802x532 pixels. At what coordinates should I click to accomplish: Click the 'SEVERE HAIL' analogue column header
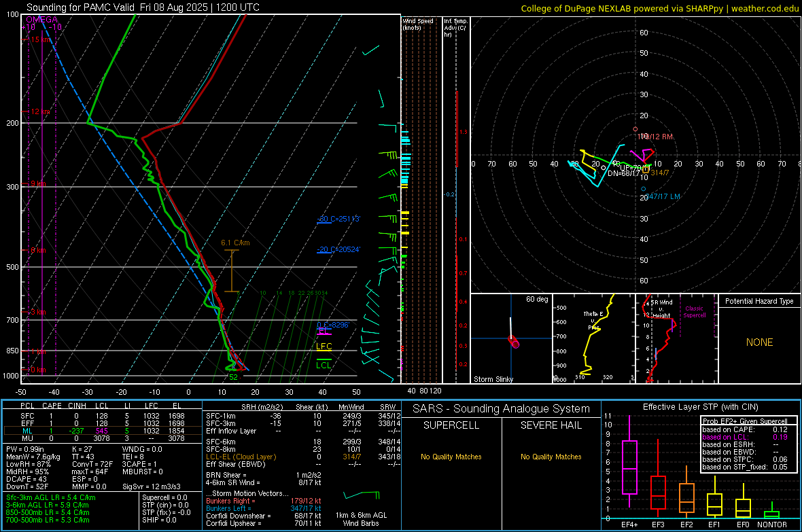[551, 425]
